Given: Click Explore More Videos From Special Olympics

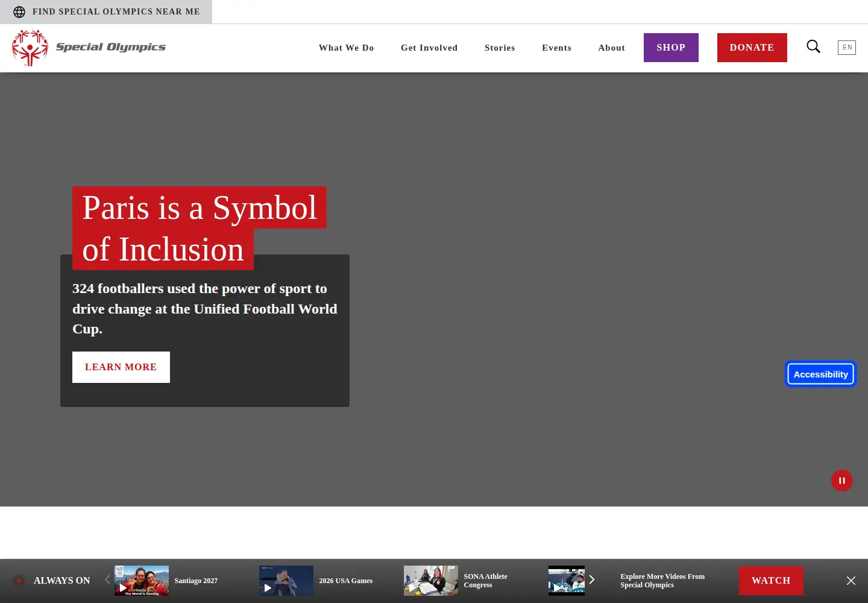Looking at the screenshot, I should 662,581.
